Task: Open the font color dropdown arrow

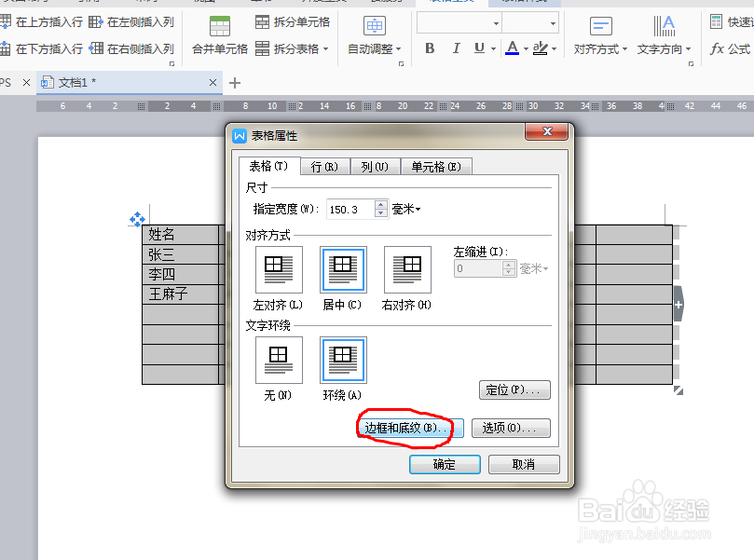Action: pos(525,49)
